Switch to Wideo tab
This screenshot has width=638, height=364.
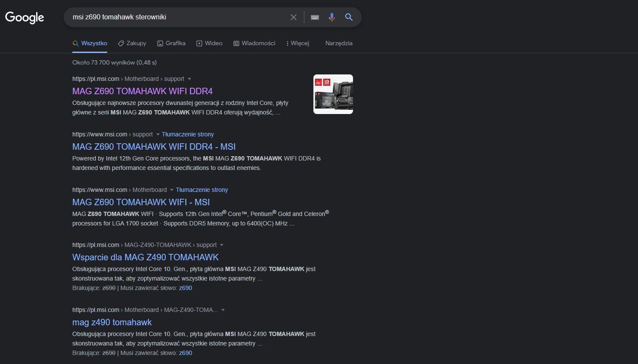[x=209, y=43]
